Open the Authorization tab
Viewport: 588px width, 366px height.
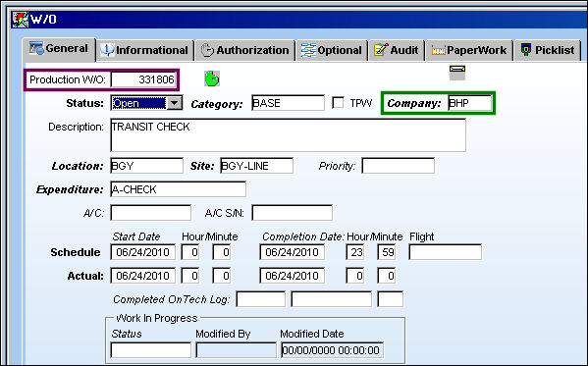245,50
